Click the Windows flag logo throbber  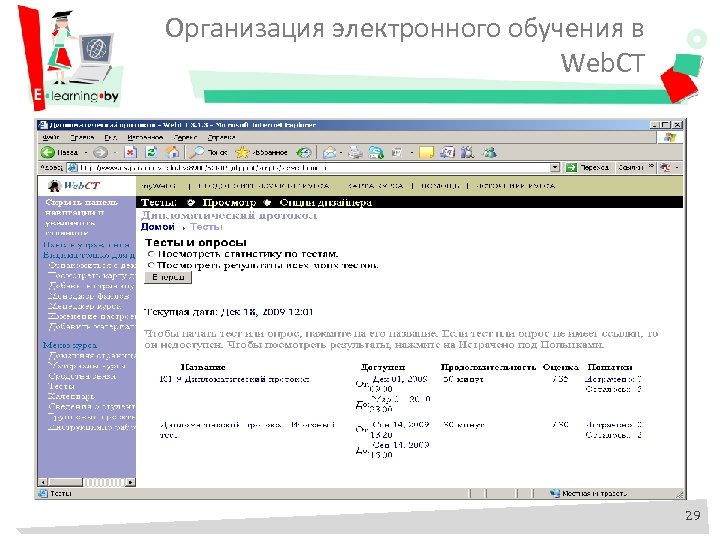pos(670,137)
